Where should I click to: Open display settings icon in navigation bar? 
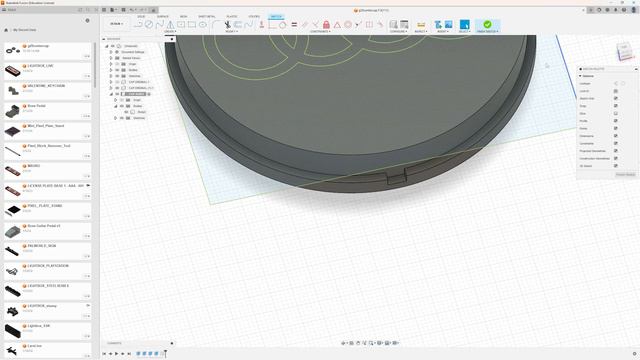pyautogui.click(x=380, y=343)
